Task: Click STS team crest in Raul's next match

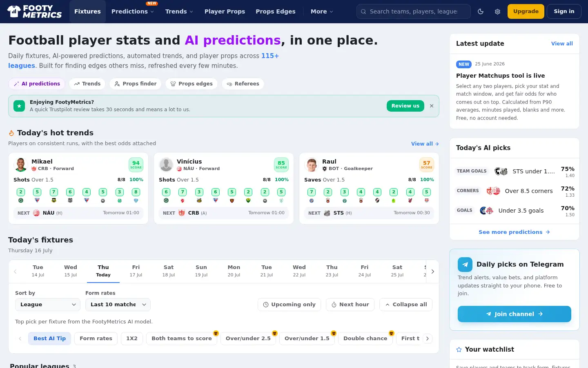Action: pos(327,213)
